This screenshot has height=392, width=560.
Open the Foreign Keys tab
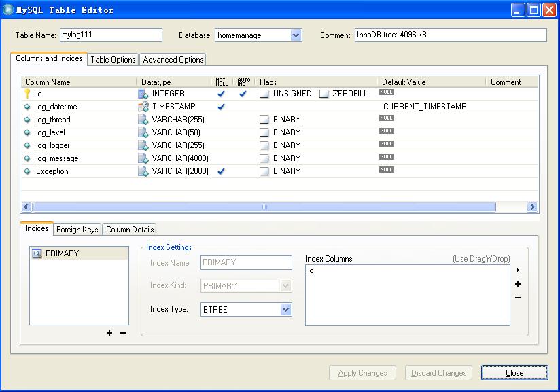tap(77, 230)
